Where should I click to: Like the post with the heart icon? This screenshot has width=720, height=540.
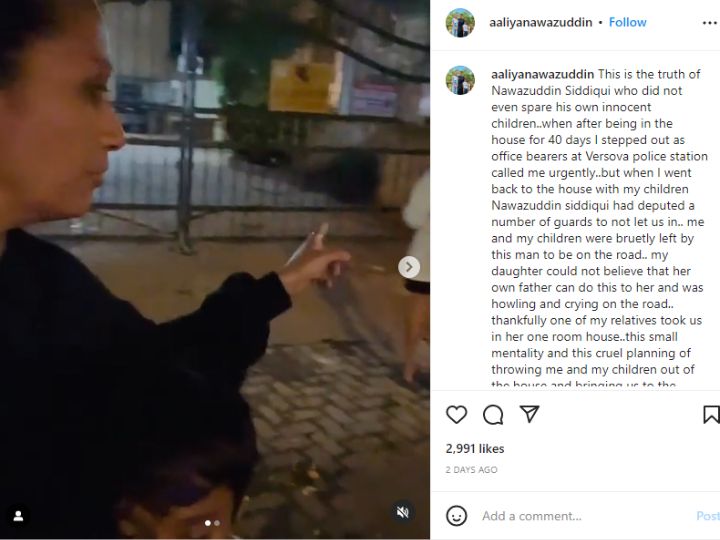456,415
